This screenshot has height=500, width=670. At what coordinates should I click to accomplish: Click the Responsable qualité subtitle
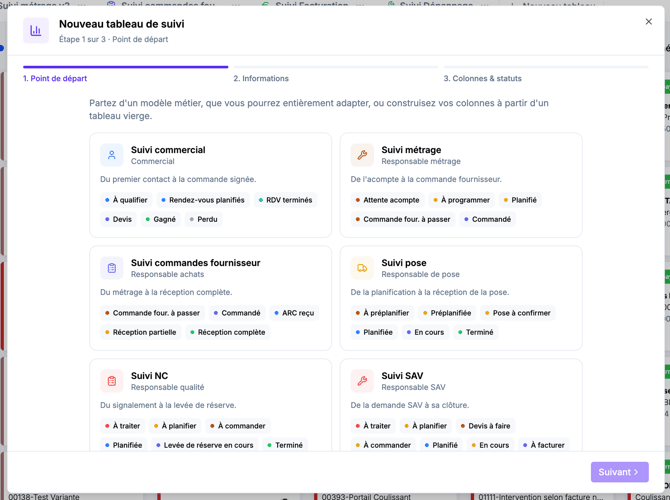pyautogui.click(x=167, y=387)
